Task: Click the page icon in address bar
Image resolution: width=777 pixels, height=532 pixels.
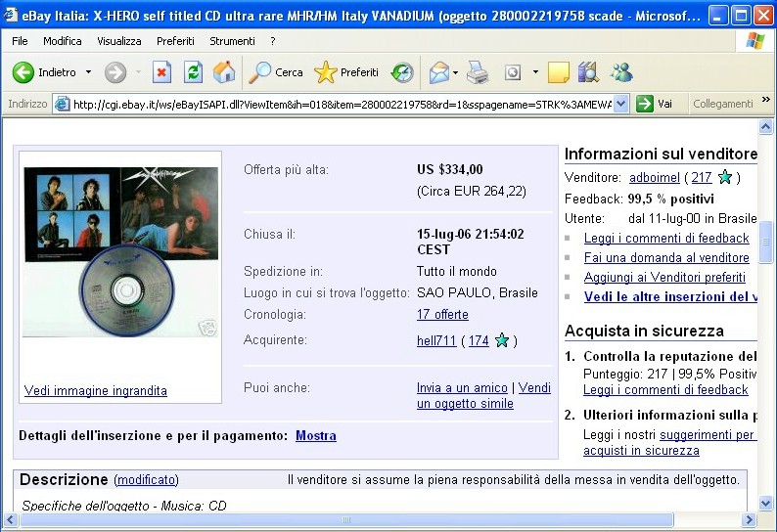Action: [x=62, y=104]
